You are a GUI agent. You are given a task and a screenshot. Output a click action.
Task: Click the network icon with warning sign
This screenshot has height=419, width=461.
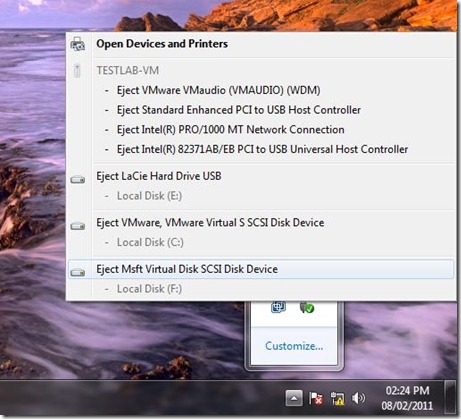(337, 398)
